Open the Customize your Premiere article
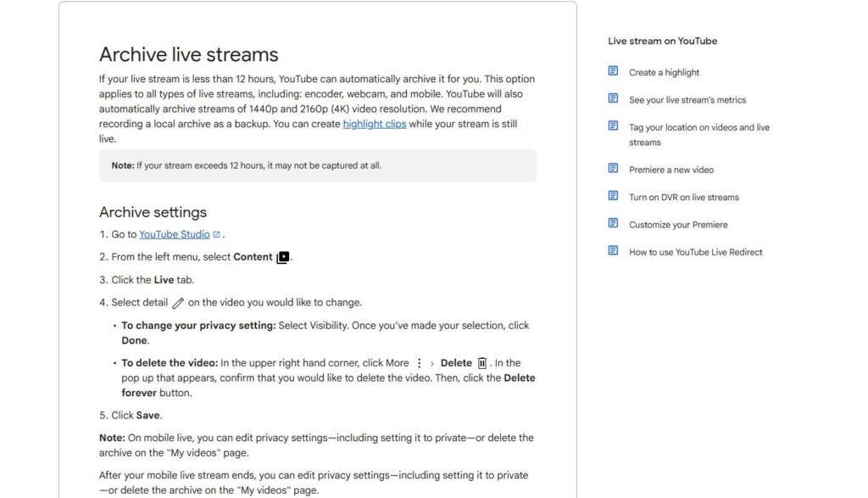The height and width of the screenshot is (498, 868). [678, 225]
